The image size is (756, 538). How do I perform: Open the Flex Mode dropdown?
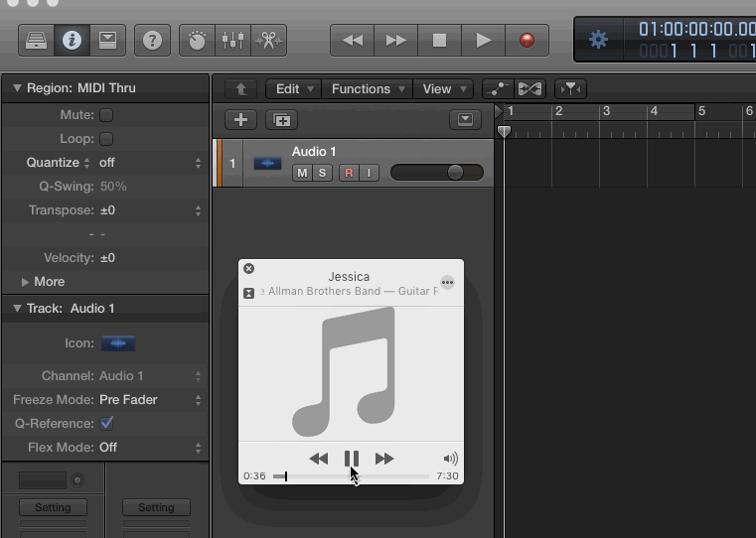pos(149,448)
